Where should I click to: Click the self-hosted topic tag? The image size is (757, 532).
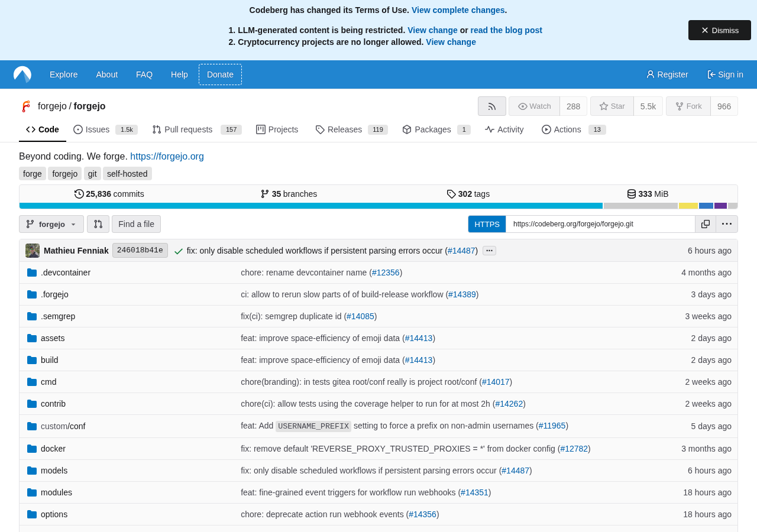[x=127, y=174]
